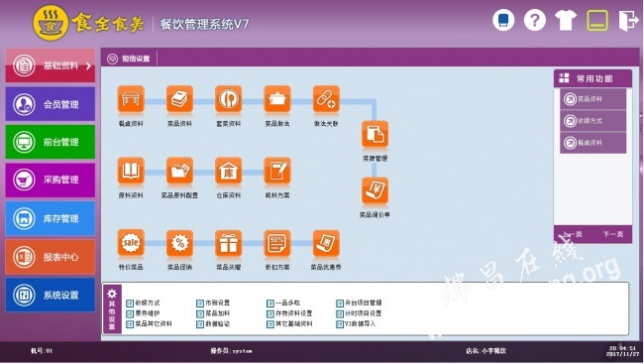Open 菜品原料配置 folder icon
The width and height of the screenshot is (644, 364).
click(179, 171)
